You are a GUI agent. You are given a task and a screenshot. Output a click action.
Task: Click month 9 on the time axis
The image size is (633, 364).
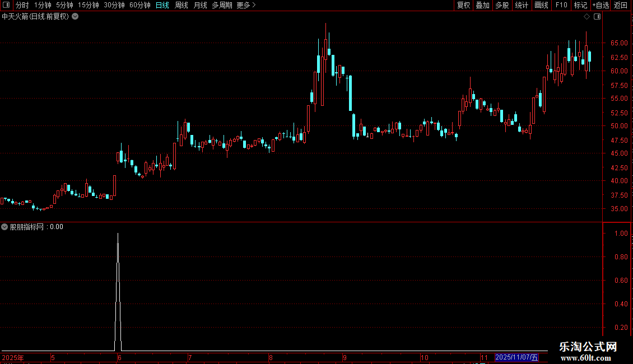(345, 357)
